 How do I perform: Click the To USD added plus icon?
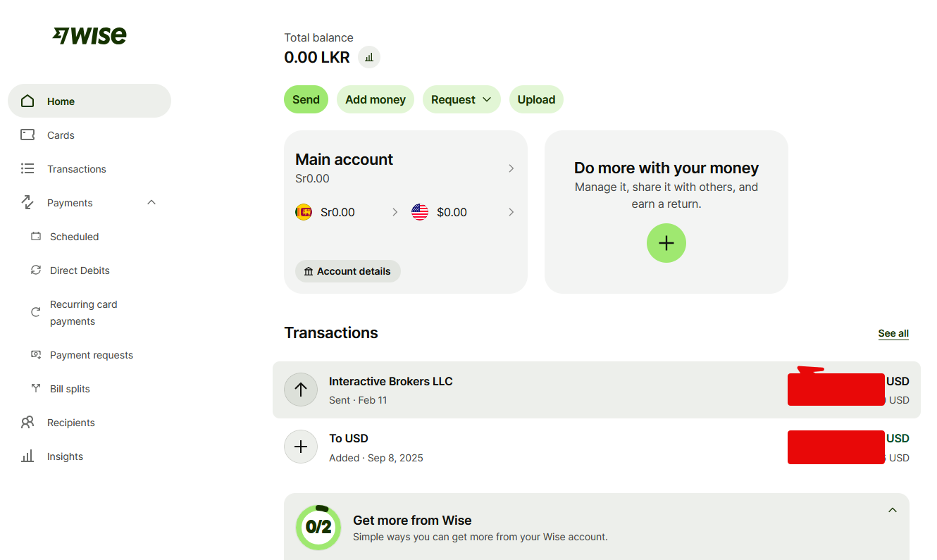pos(301,447)
